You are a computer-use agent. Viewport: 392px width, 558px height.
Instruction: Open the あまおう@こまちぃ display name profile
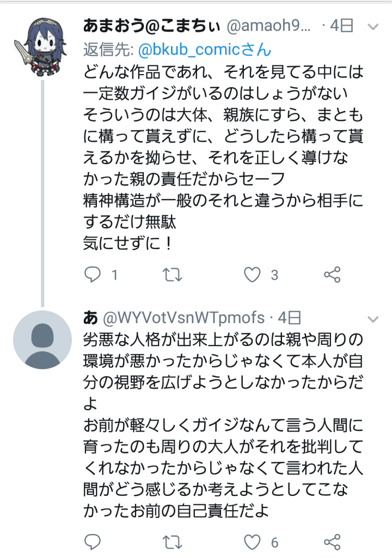[151, 25]
